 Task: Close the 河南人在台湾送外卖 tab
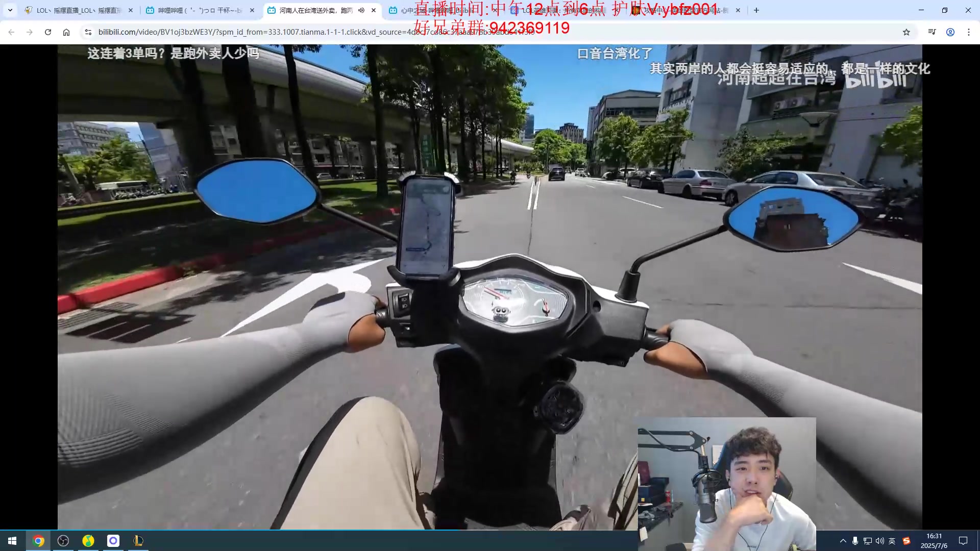[374, 10]
